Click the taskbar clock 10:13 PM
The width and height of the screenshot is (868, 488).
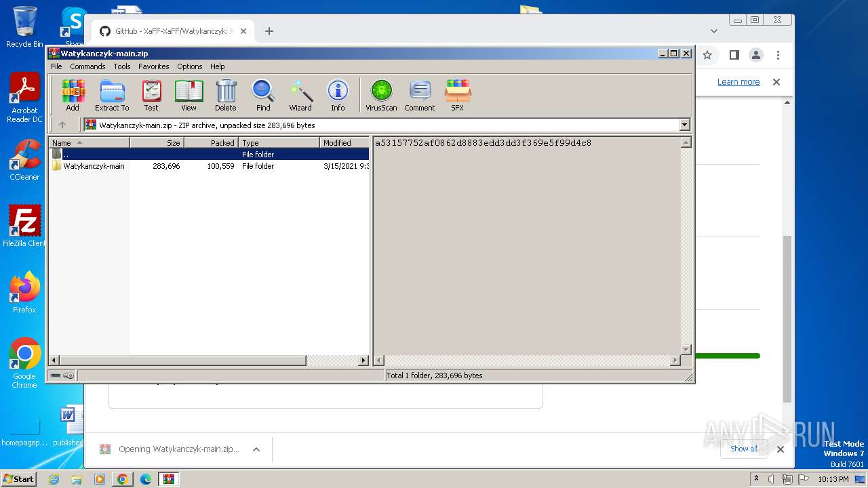click(833, 479)
